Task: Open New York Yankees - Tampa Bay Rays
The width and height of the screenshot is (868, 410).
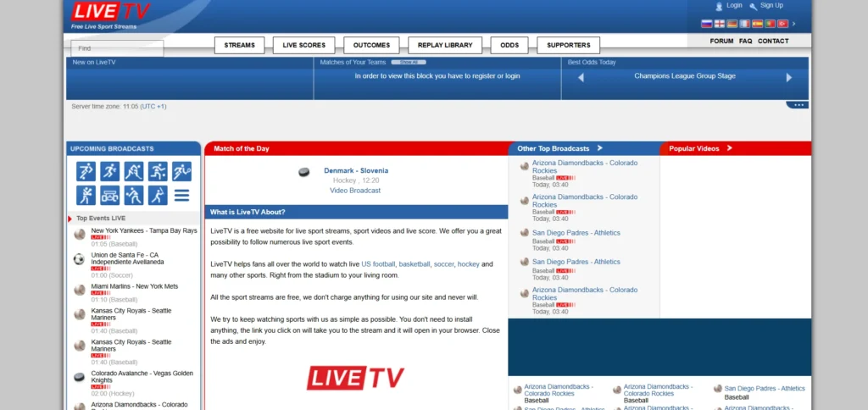Action: coord(144,230)
